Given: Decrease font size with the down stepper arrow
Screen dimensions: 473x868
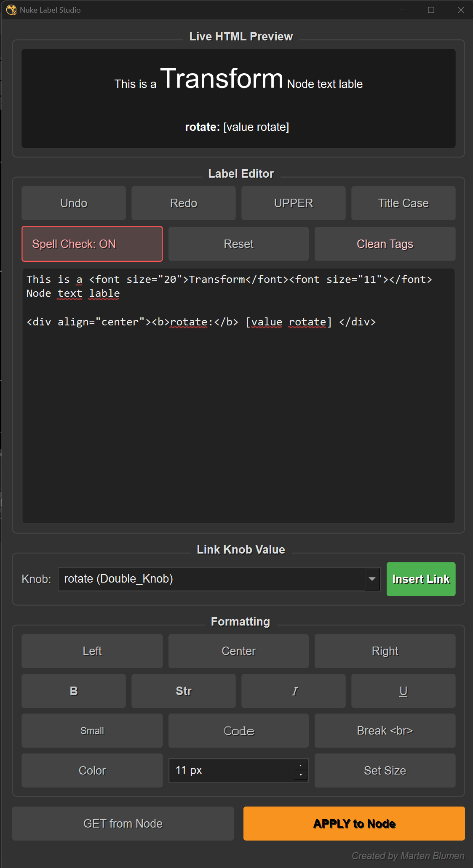Looking at the screenshot, I should pos(300,775).
